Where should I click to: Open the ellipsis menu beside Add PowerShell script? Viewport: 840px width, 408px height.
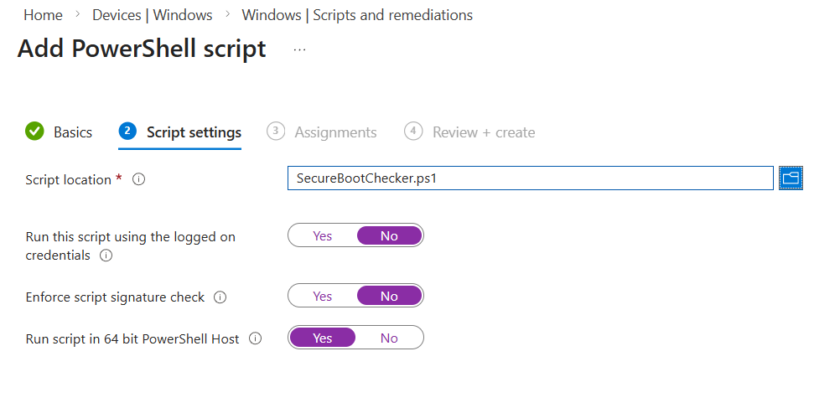coord(299,49)
